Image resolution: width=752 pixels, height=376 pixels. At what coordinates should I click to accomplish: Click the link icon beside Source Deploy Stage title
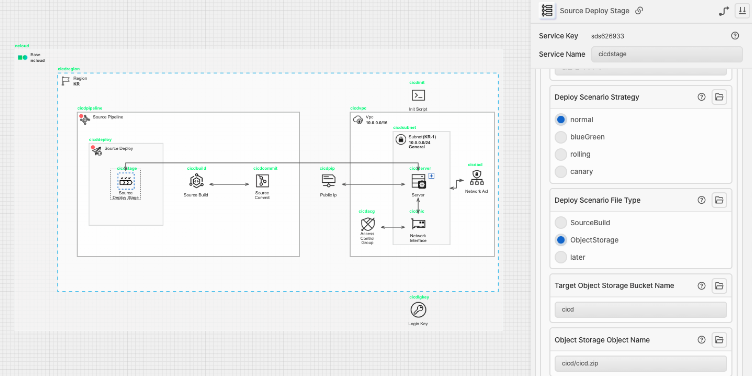click(639, 11)
